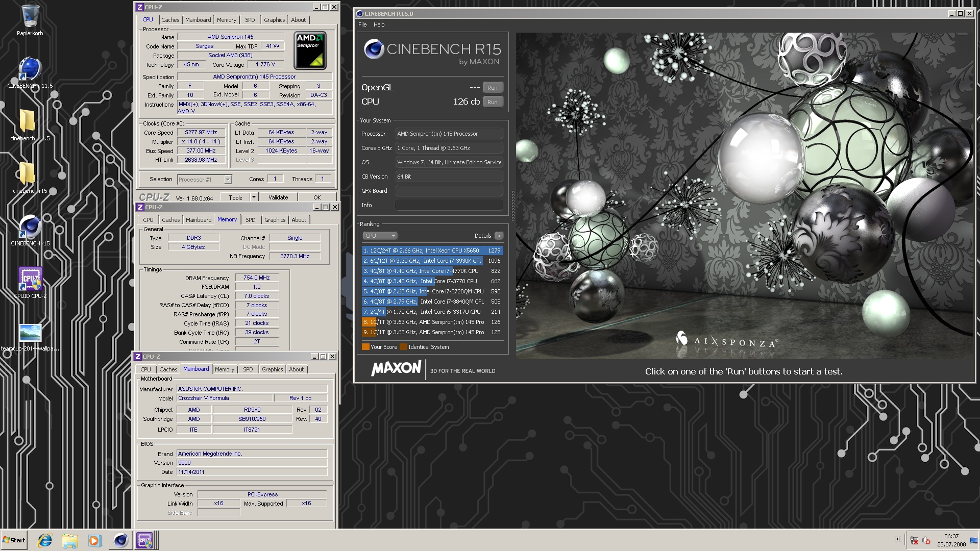980x551 pixels.
Task: Click the BIOS version 9920 field
Action: point(252,463)
